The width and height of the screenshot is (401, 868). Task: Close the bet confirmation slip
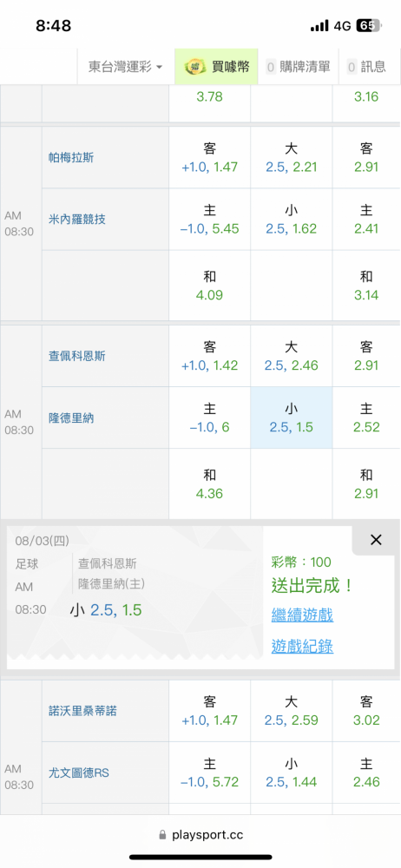pyautogui.click(x=376, y=540)
